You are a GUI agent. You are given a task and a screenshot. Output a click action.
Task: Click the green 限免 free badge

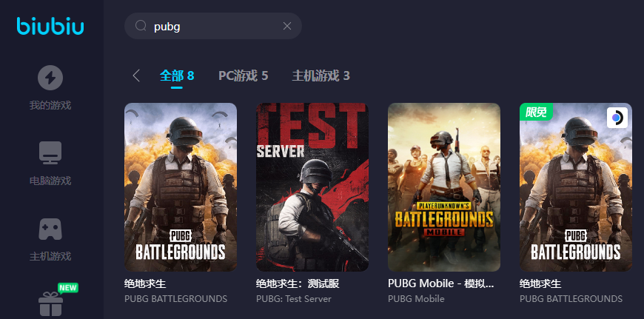click(x=536, y=112)
